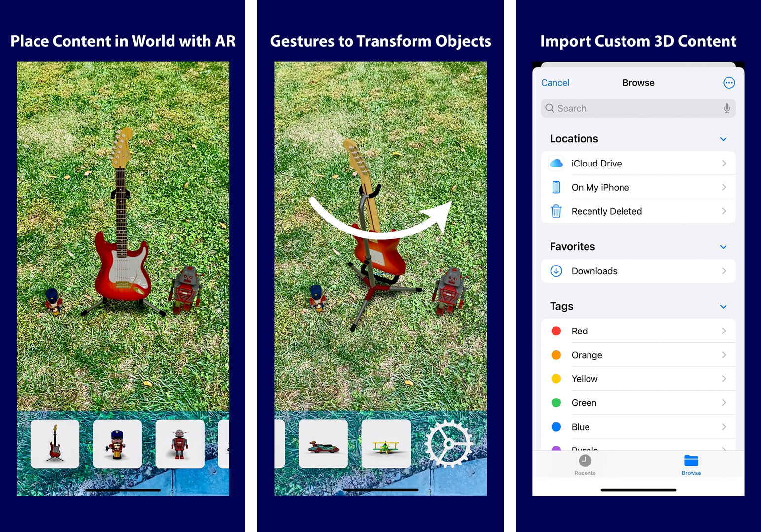Open Recently Deleted location
This screenshot has height=532, width=761.
coord(638,211)
